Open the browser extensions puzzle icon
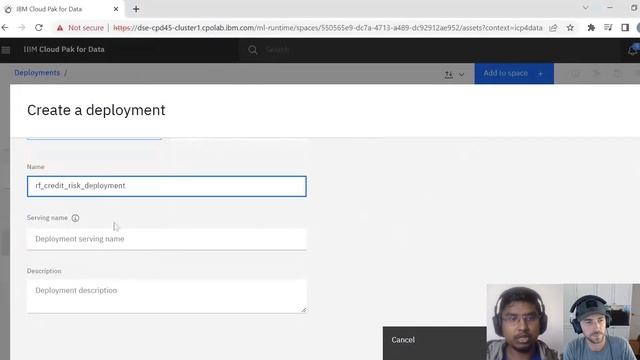 [x=591, y=28]
